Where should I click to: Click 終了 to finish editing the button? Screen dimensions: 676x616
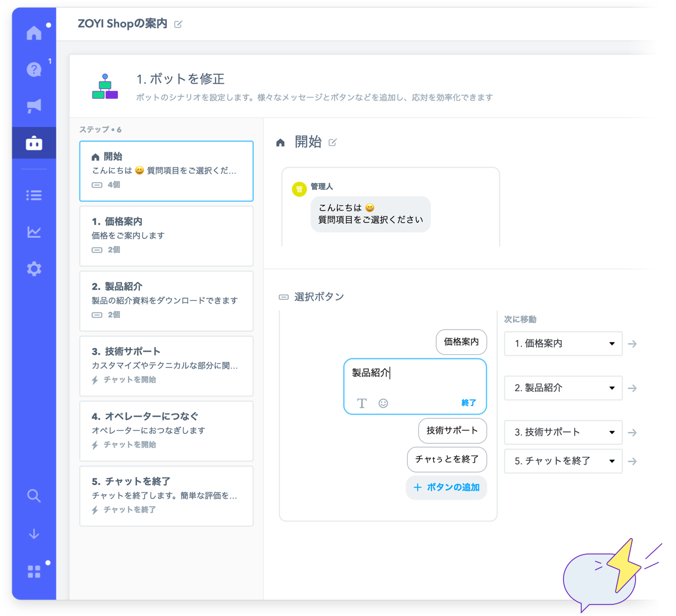coord(468,403)
